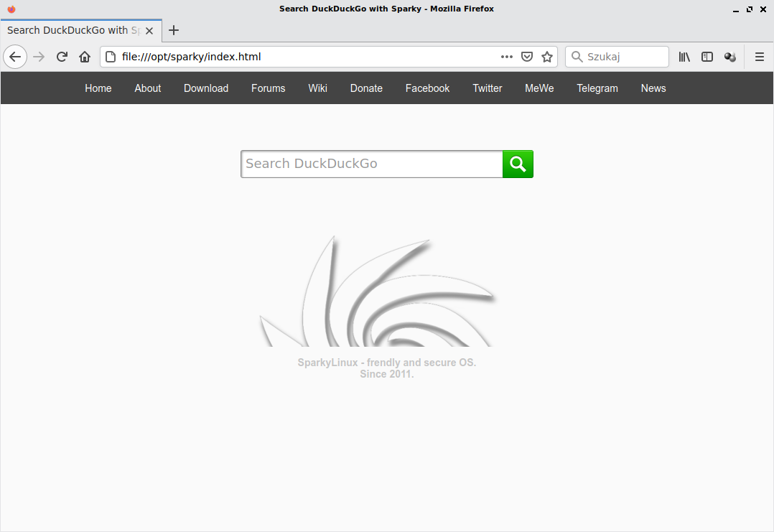Viewport: 774px width, 532px height.
Task: Open the MeWe link
Action: click(x=539, y=88)
